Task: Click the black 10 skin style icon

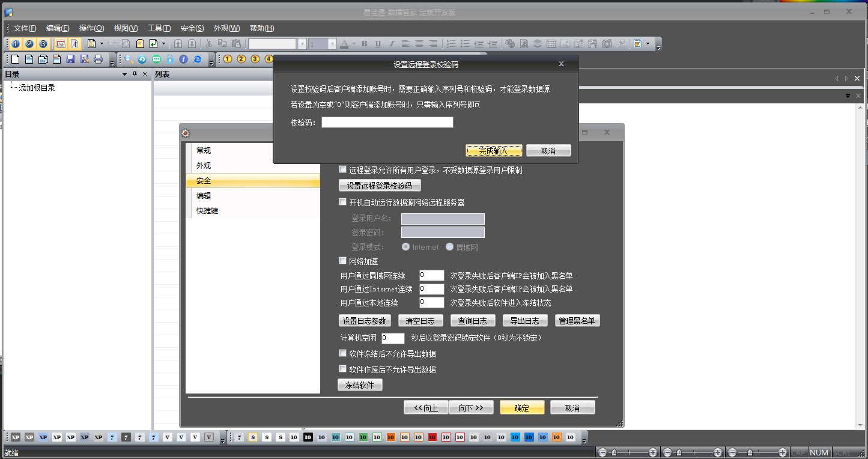Action: (308, 437)
